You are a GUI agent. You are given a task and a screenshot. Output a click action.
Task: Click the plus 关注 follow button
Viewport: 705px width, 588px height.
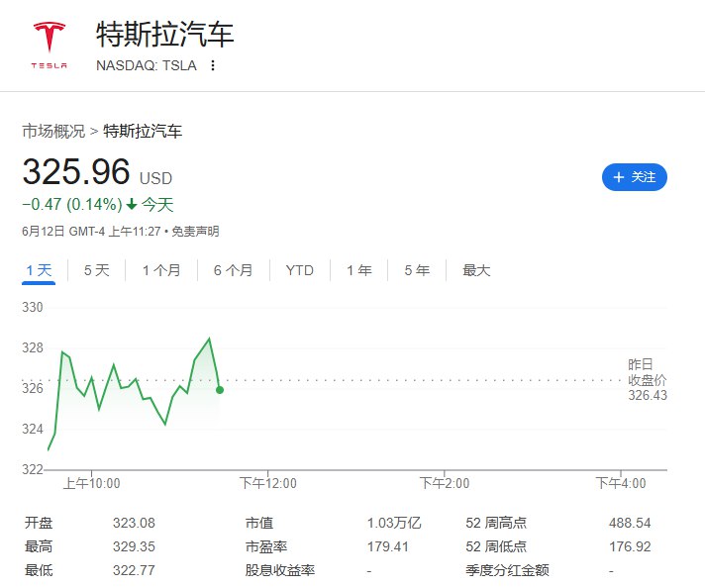click(x=634, y=177)
